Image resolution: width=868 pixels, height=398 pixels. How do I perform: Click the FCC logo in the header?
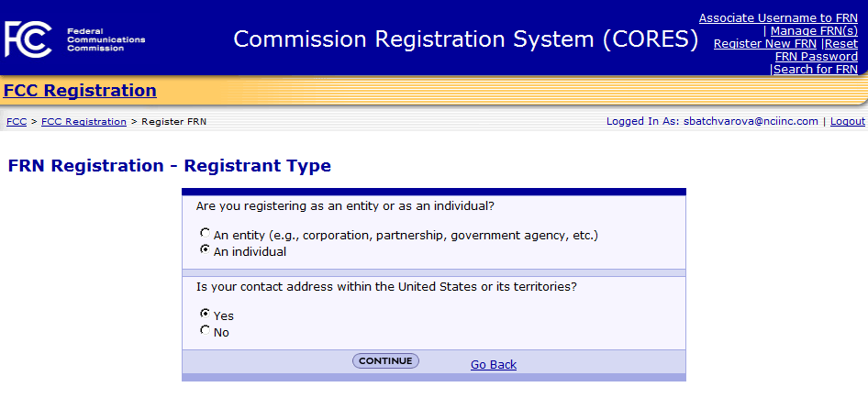pyautogui.click(x=29, y=39)
